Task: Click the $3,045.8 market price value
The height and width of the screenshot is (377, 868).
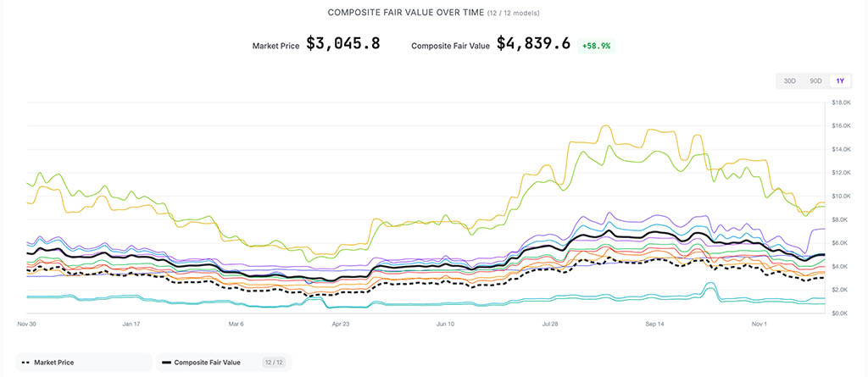Action: 342,43
